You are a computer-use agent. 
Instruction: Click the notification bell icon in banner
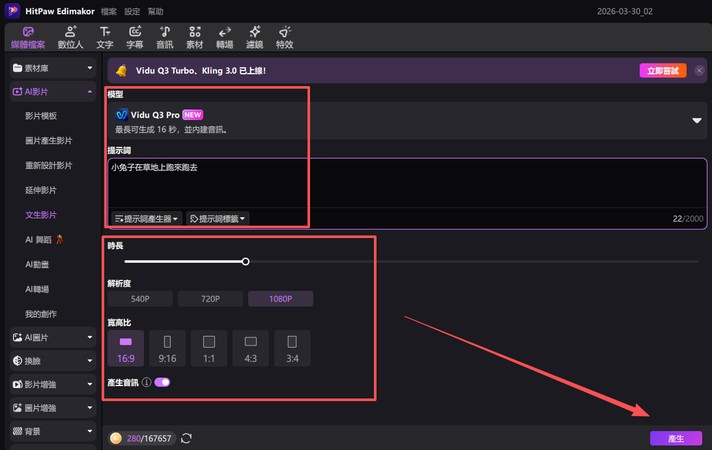(x=121, y=71)
